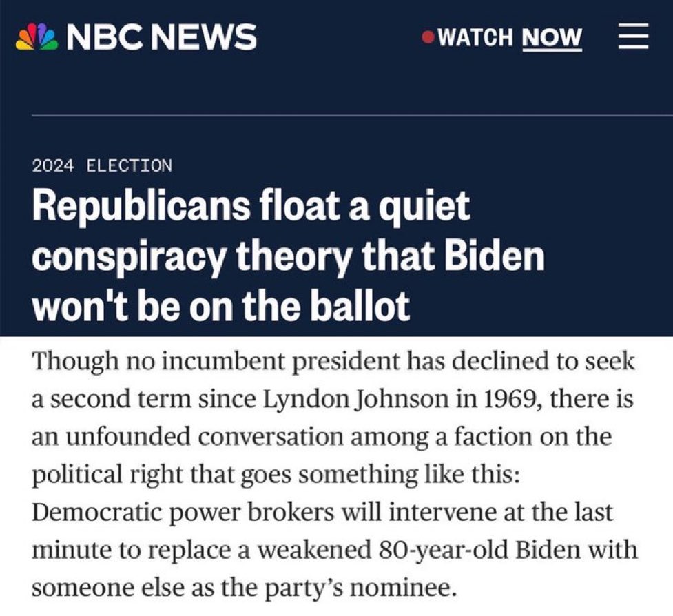The width and height of the screenshot is (673, 616).
Task: Click the underlined NOW word
Action: click(x=552, y=38)
